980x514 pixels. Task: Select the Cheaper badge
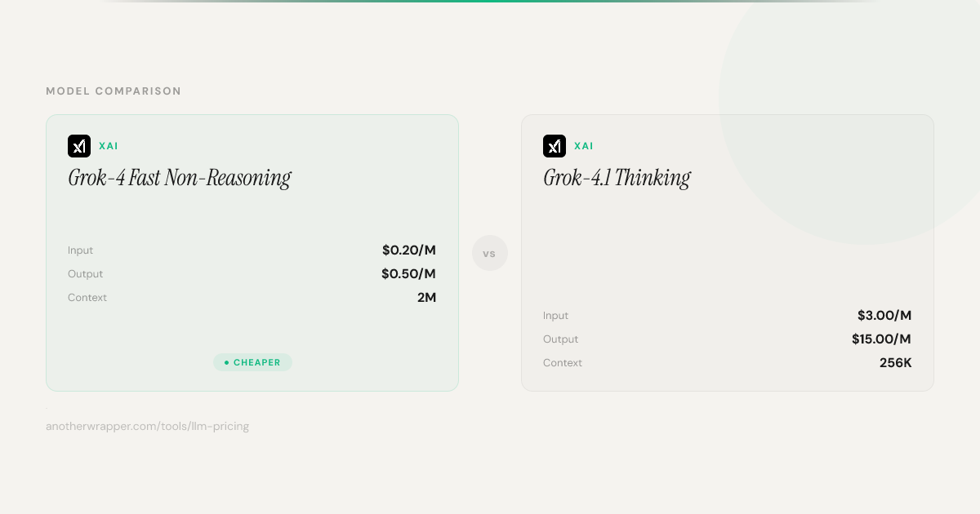click(x=252, y=362)
